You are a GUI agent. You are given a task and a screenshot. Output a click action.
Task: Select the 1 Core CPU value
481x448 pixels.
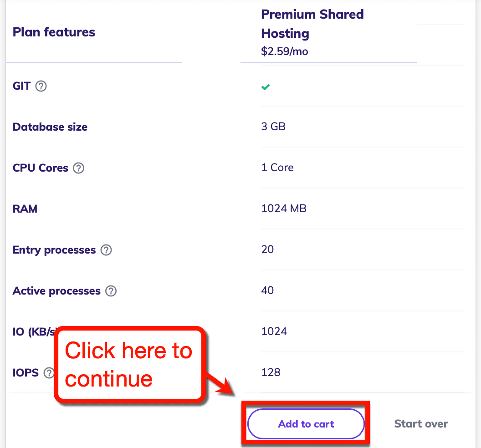pyautogui.click(x=277, y=168)
